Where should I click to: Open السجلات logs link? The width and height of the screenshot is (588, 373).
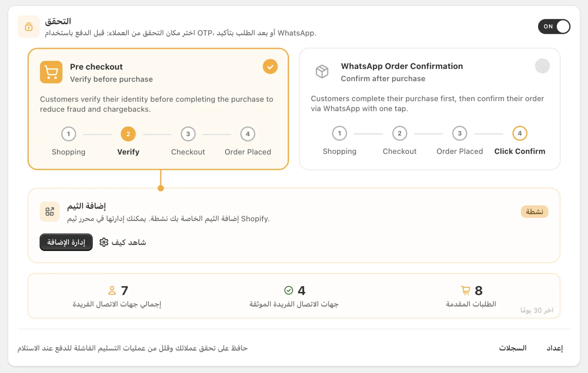click(513, 348)
